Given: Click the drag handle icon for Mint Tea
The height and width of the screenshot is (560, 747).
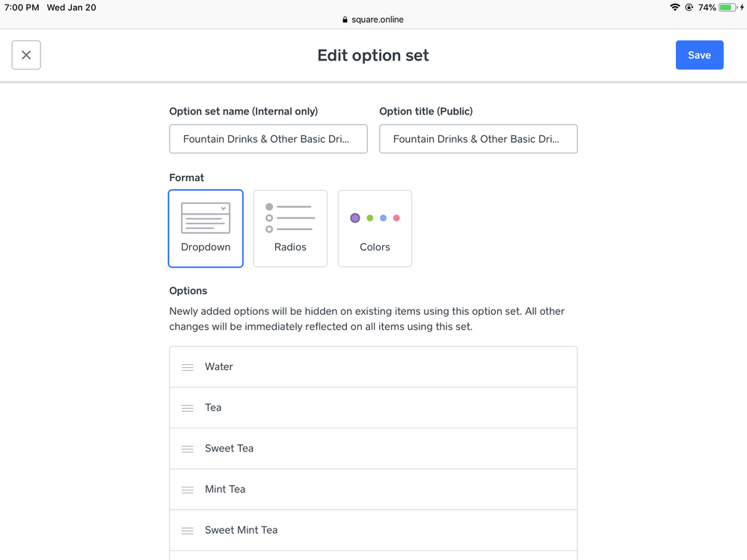Looking at the screenshot, I should tap(188, 490).
